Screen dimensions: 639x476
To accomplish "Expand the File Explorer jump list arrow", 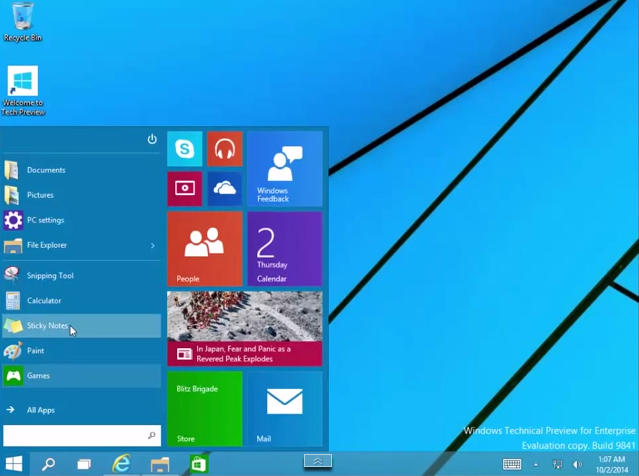I will 153,245.
